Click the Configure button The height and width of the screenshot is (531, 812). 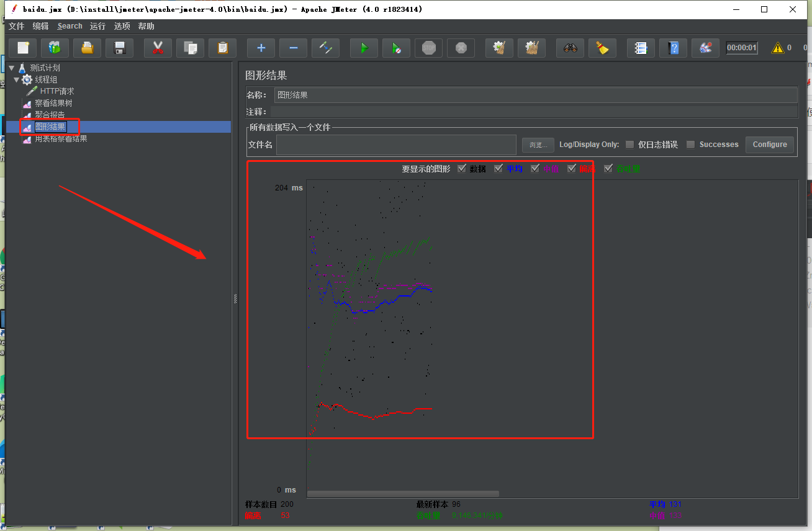pyautogui.click(x=770, y=145)
